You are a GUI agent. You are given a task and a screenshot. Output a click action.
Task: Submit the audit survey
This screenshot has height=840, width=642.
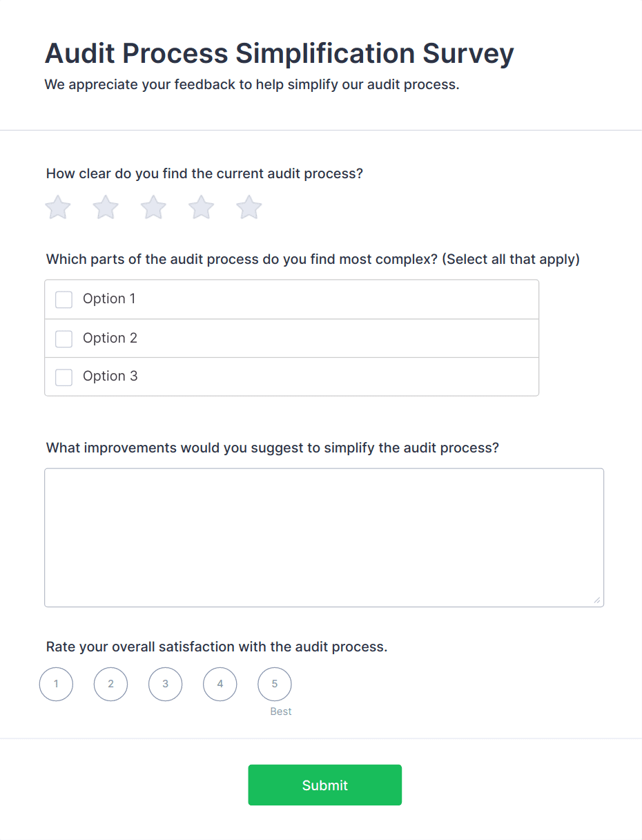pos(324,785)
